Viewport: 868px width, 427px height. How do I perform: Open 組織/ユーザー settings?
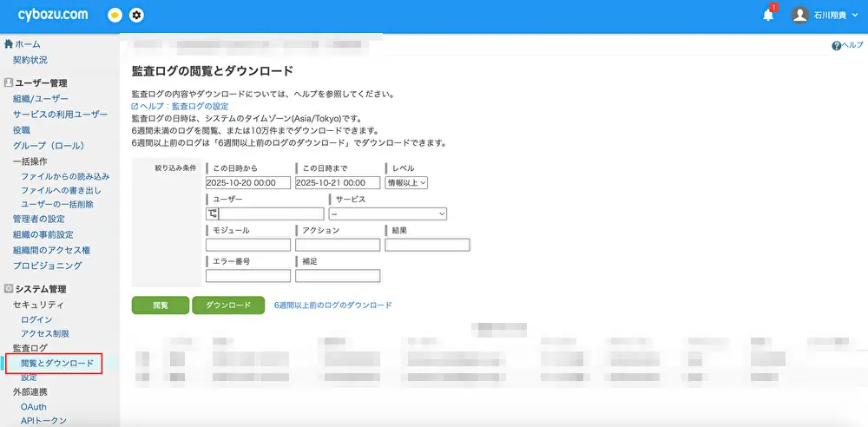tap(41, 99)
